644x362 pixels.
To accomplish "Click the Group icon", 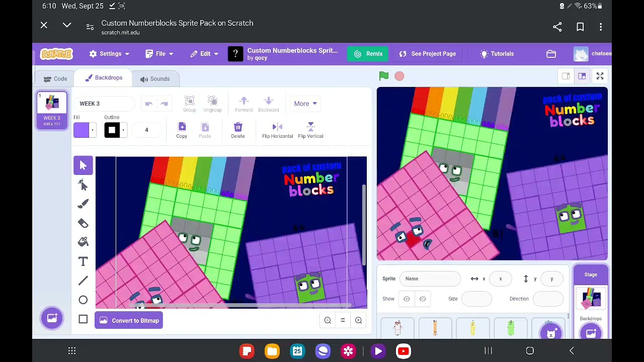I will [x=189, y=104].
